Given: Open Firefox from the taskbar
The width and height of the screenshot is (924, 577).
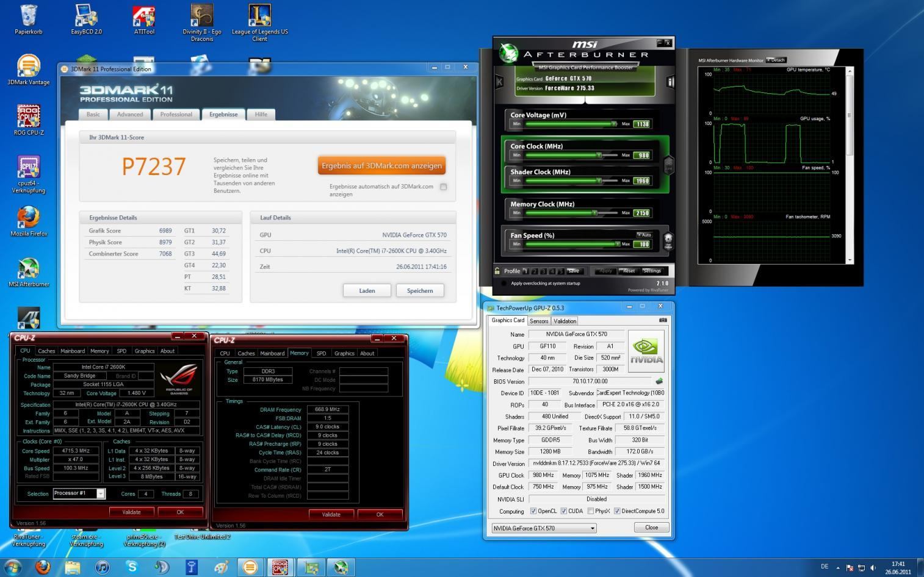Looking at the screenshot, I should (43, 567).
